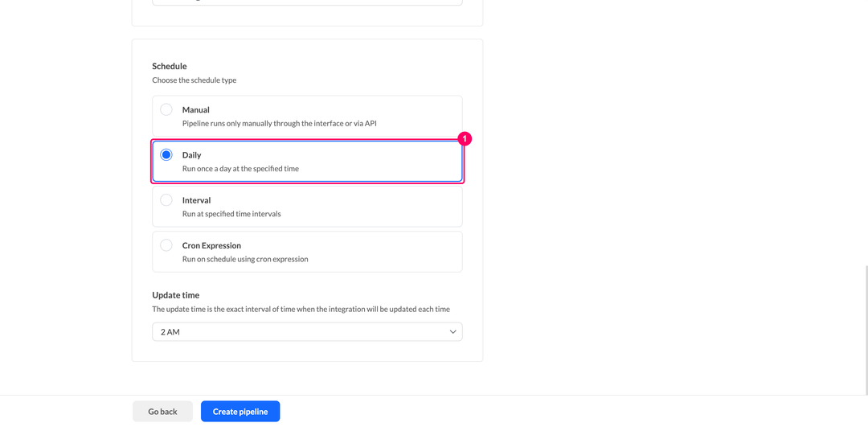
Task: Click the Create pipeline button
Action: 240,412
